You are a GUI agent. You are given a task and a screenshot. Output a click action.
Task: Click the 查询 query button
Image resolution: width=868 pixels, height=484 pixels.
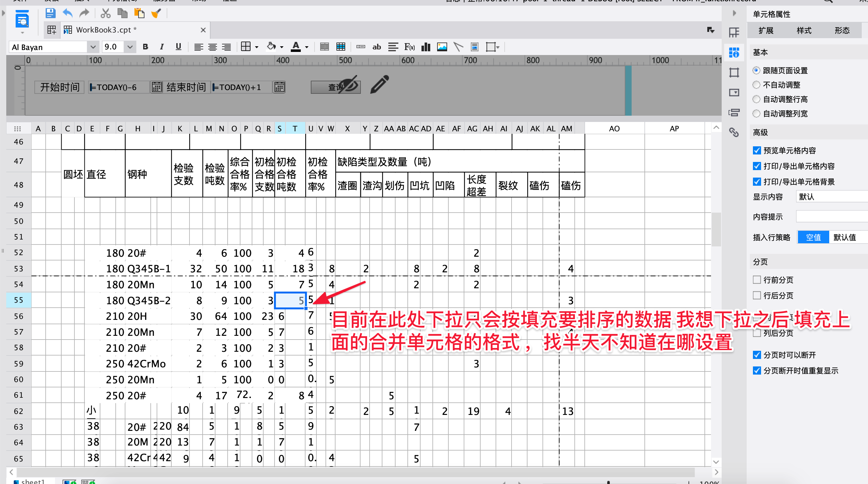tap(336, 87)
